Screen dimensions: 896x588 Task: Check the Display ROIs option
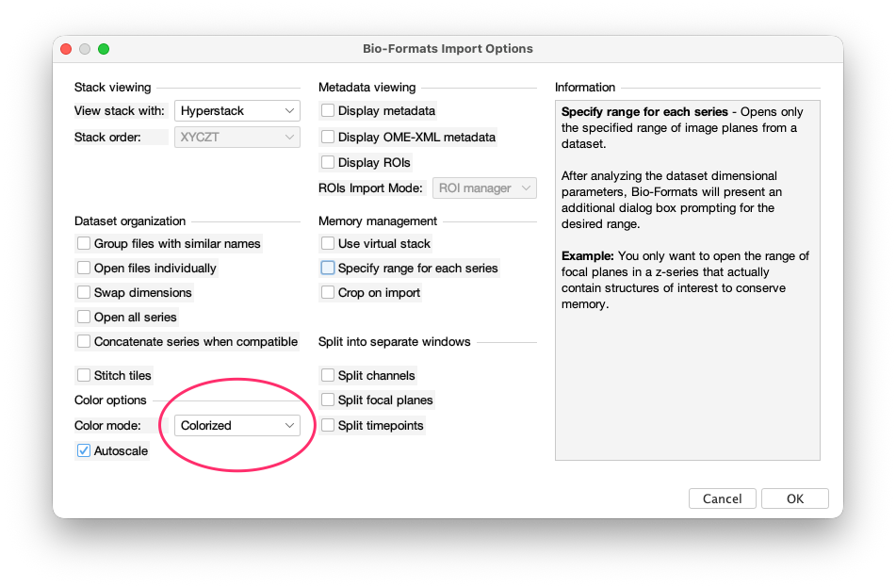(328, 162)
